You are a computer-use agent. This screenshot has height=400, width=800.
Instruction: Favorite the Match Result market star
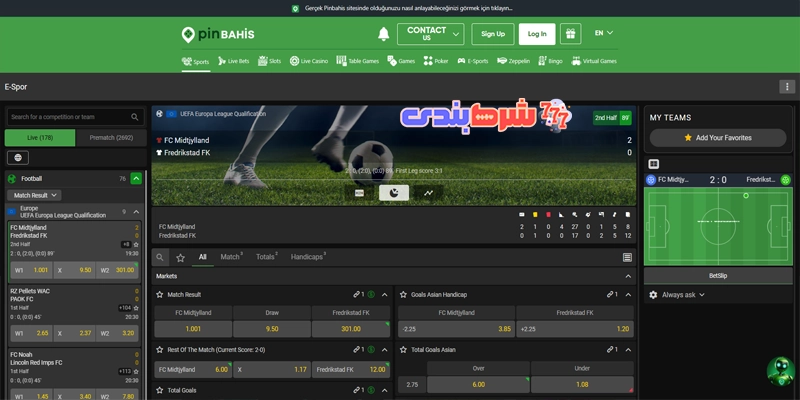pyautogui.click(x=160, y=294)
